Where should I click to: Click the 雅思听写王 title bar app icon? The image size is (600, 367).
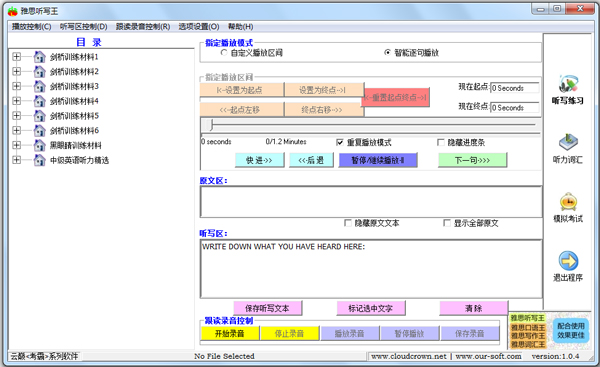click(13, 11)
